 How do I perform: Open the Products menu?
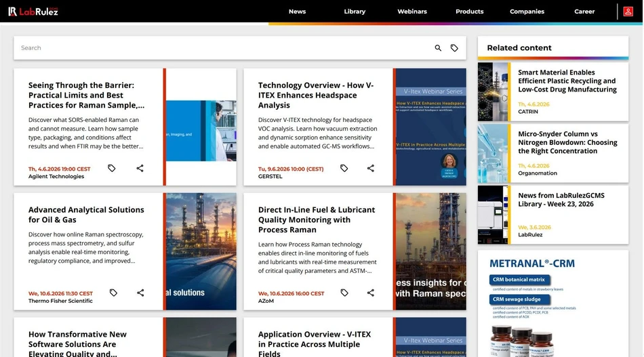click(x=470, y=12)
